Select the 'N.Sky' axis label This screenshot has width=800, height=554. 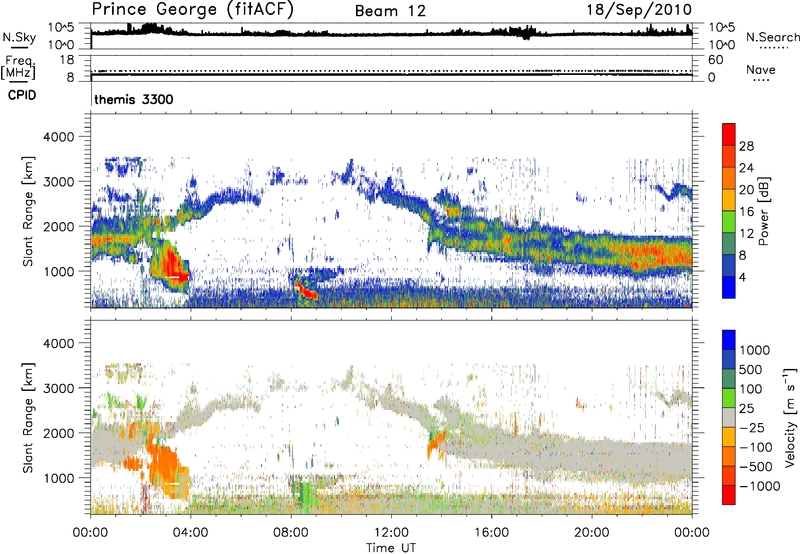(19, 37)
